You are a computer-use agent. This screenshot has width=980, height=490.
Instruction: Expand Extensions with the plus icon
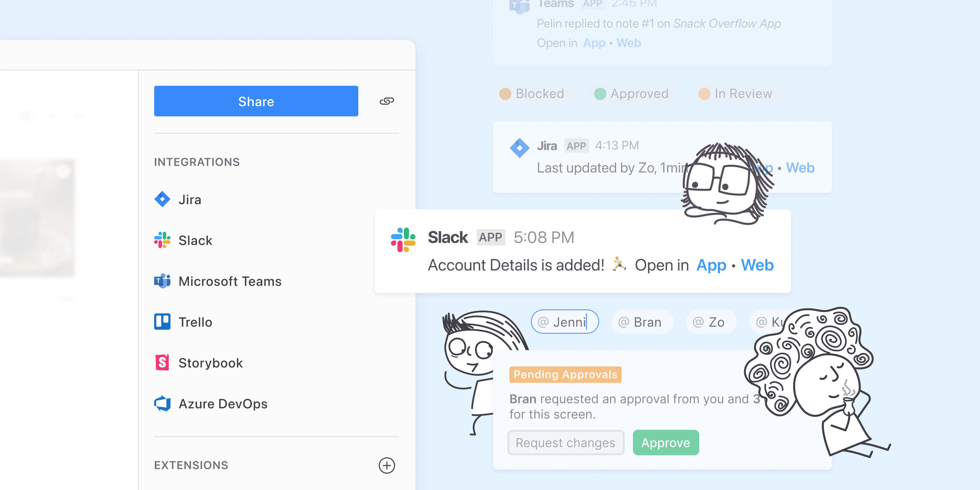[x=387, y=465]
